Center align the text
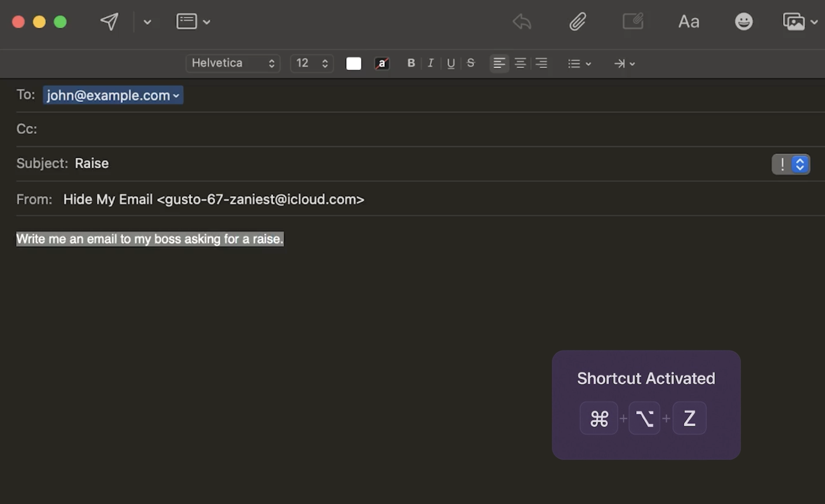The width and height of the screenshot is (825, 504). click(520, 63)
